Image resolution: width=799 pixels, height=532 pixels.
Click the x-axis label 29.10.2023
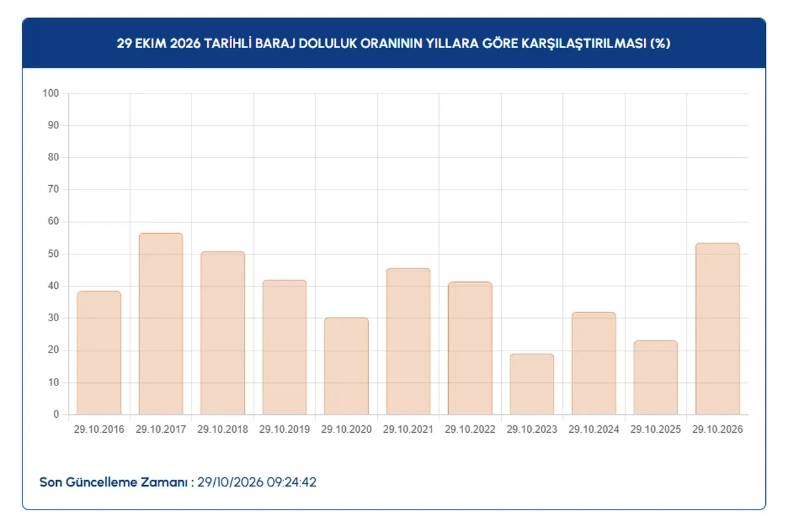pyautogui.click(x=532, y=430)
